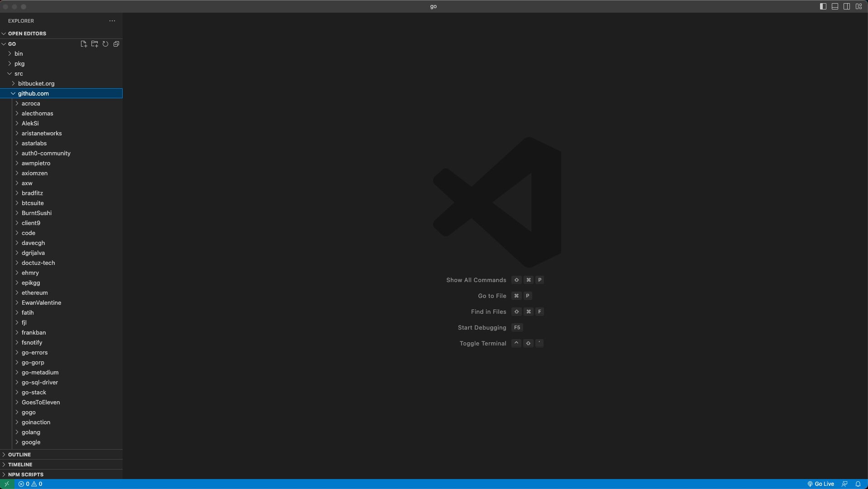Open the feedback icon in status bar
This screenshot has width=868, height=489.
[x=844, y=484]
